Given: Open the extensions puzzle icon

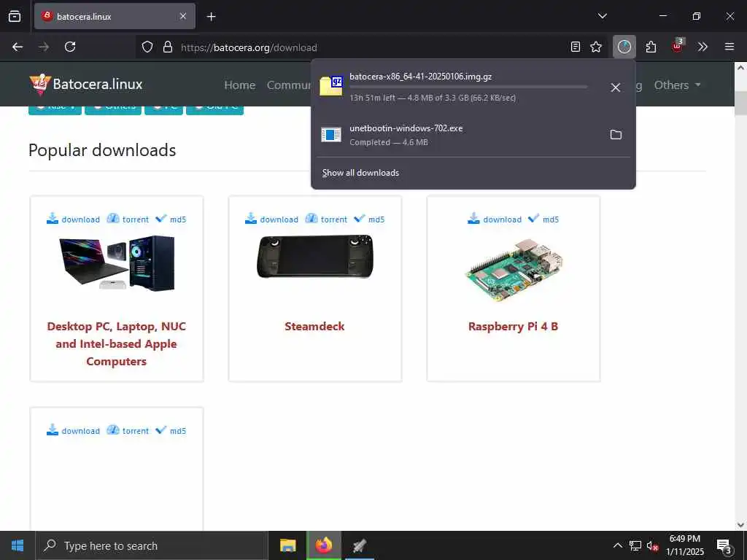Looking at the screenshot, I should point(651,47).
